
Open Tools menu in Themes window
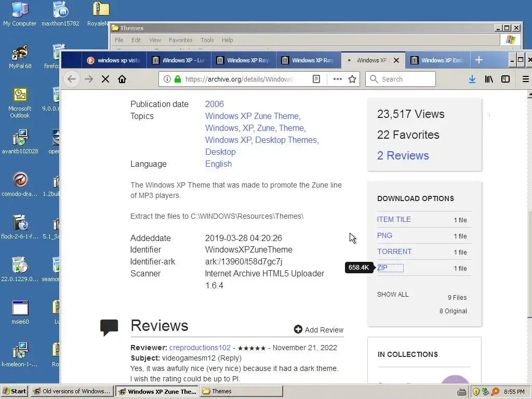(207, 40)
